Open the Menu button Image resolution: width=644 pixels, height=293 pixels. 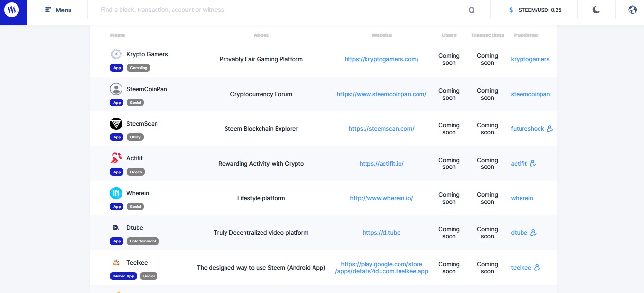(x=58, y=10)
